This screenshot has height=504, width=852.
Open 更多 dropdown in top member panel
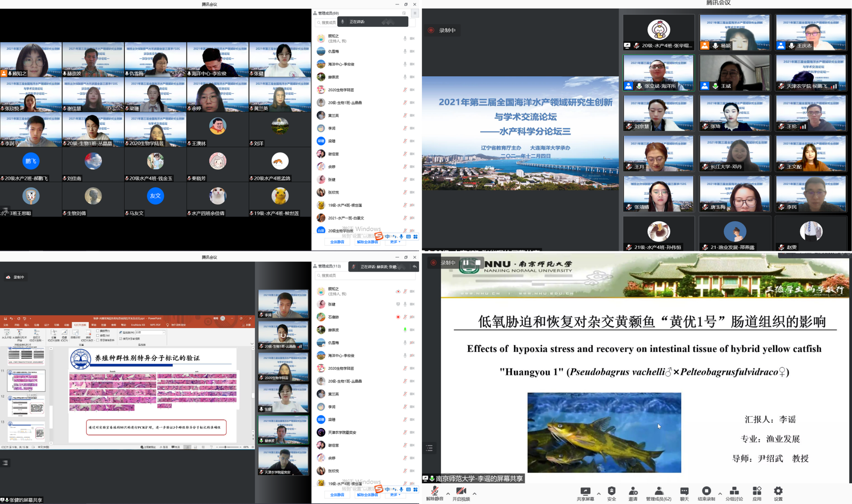(x=395, y=242)
